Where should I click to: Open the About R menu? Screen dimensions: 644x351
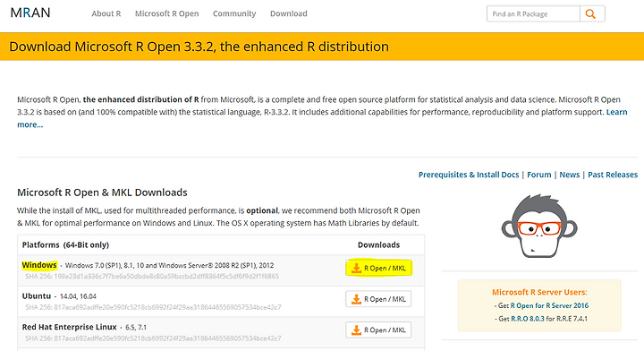pyautogui.click(x=106, y=13)
